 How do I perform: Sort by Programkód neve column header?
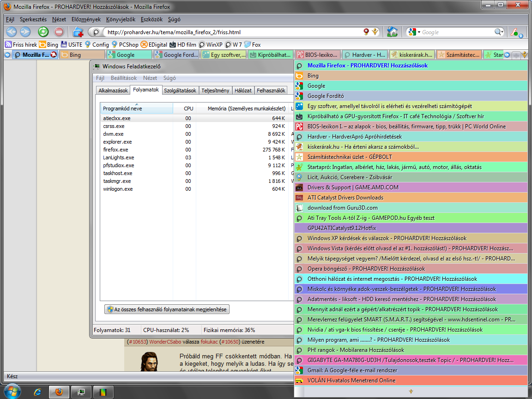pyautogui.click(x=136, y=109)
